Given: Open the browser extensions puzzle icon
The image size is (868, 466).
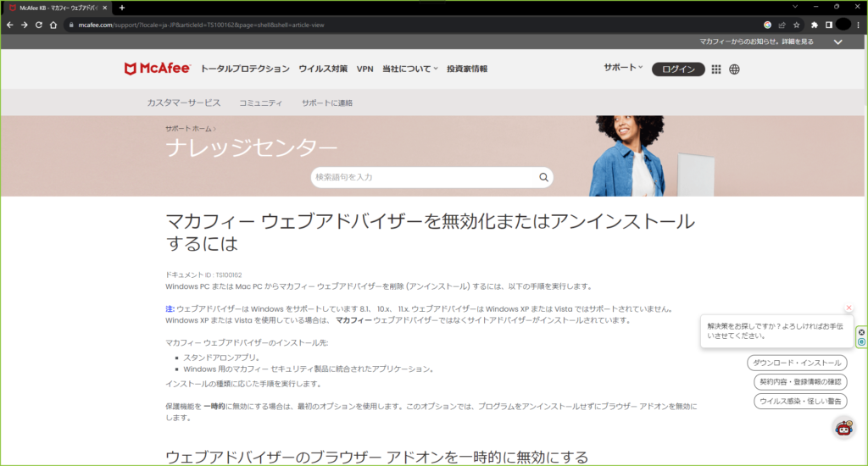Looking at the screenshot, I should 815,25.
